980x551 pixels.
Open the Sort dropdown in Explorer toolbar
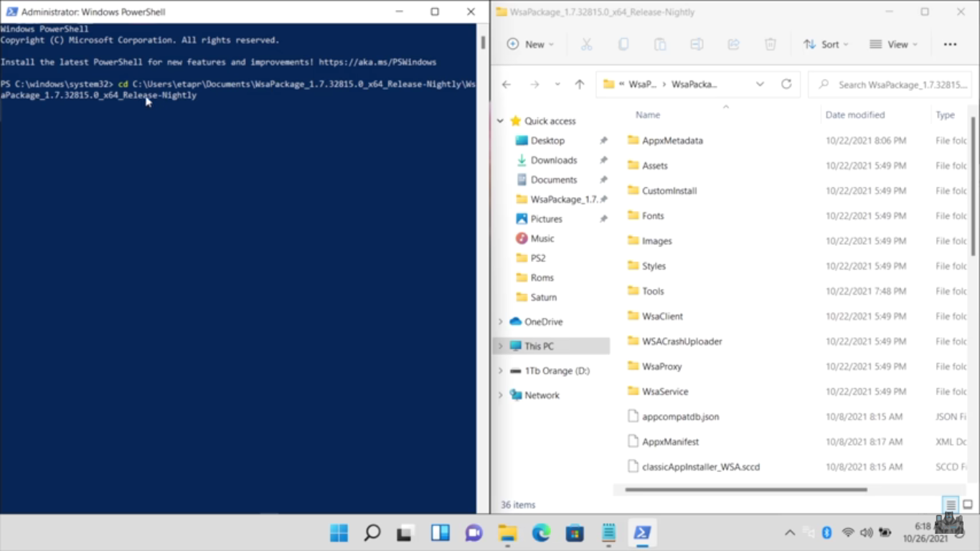point(826,44)
